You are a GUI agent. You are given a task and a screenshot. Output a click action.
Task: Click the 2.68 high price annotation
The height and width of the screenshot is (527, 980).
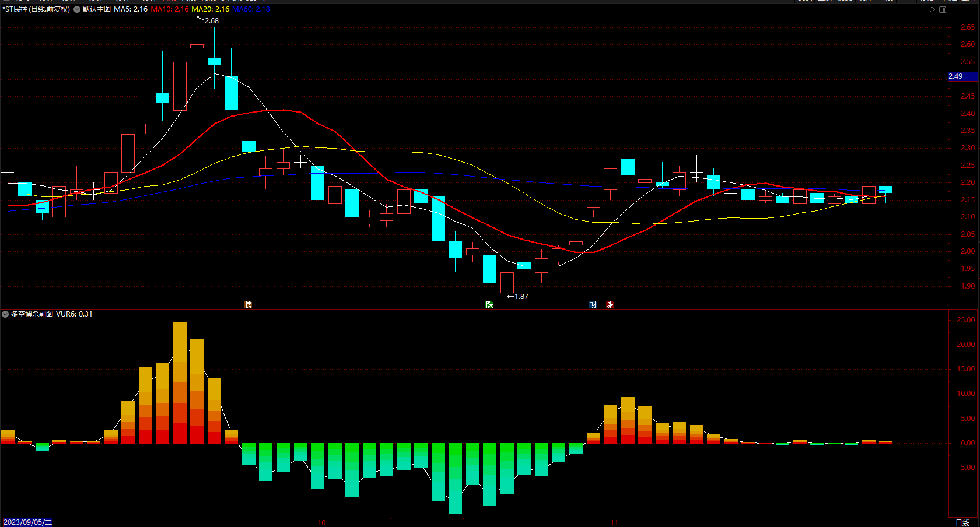212,21
